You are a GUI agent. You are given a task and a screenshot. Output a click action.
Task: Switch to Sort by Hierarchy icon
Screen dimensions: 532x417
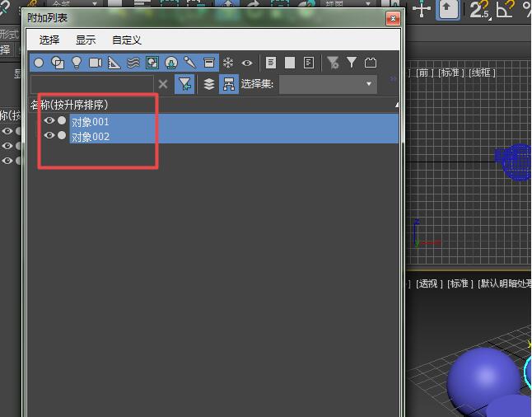[x=229, y=84]
